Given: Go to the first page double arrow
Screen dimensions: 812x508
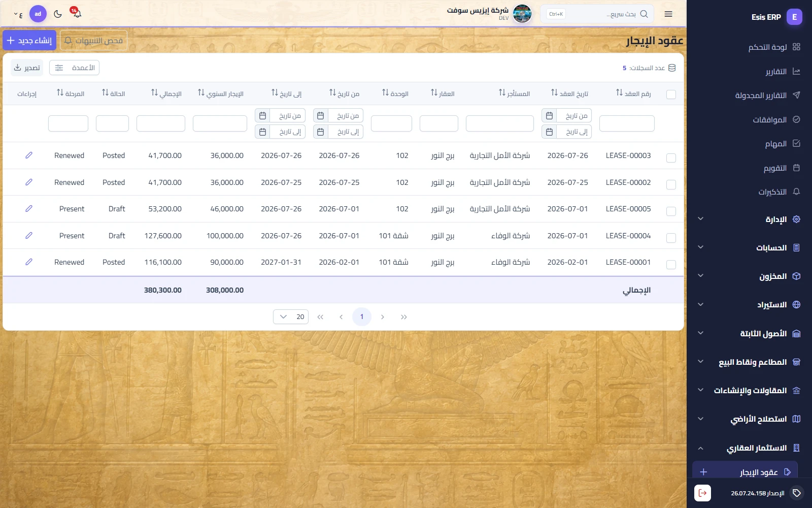Looking at the screenshot, I should coord(320,317).
